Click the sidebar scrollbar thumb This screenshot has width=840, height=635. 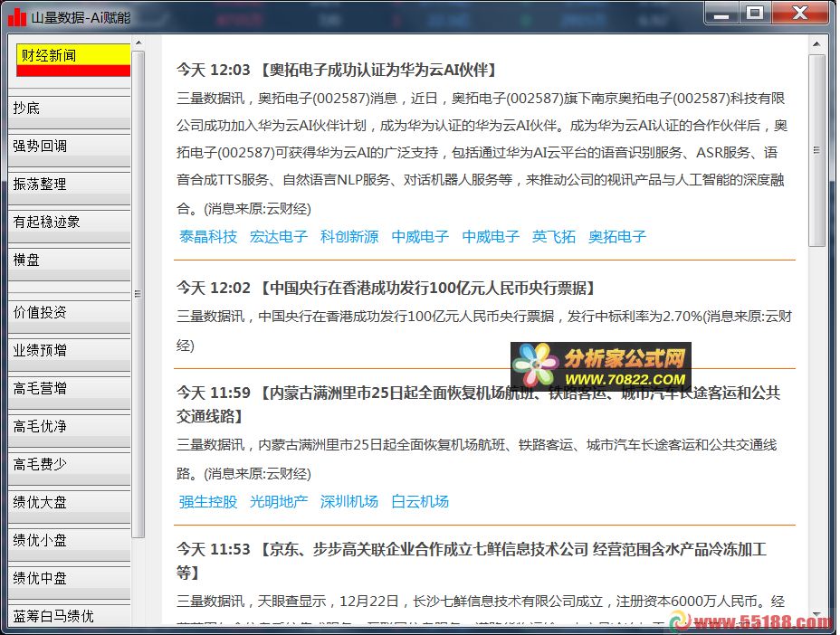pos(138,294)
